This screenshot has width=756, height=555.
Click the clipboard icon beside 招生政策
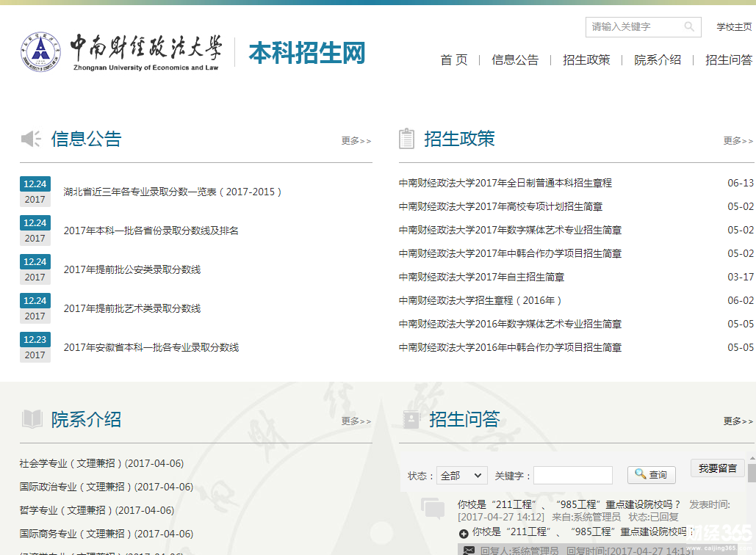point(406,139)
